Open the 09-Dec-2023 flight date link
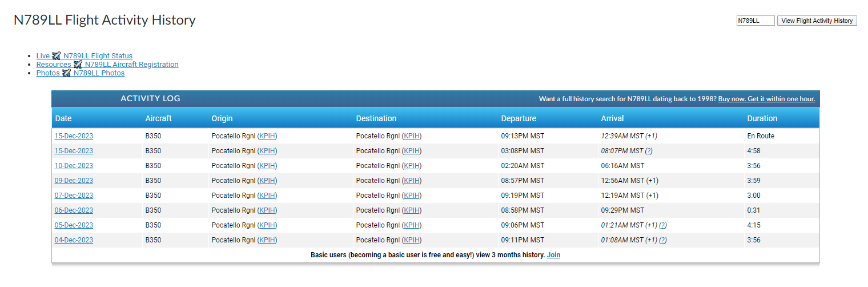868x287 pixels. coord(74,181)
